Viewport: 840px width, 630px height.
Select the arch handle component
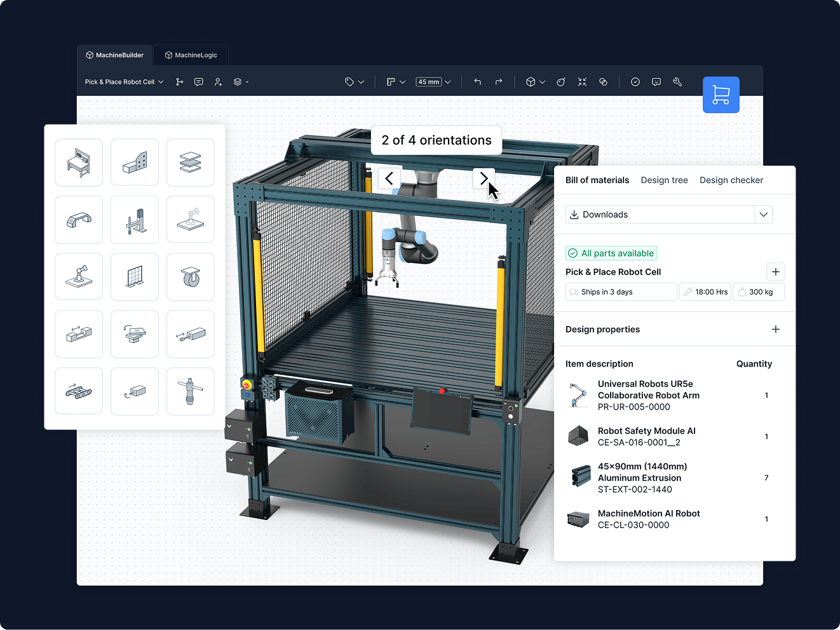[79, 220]
